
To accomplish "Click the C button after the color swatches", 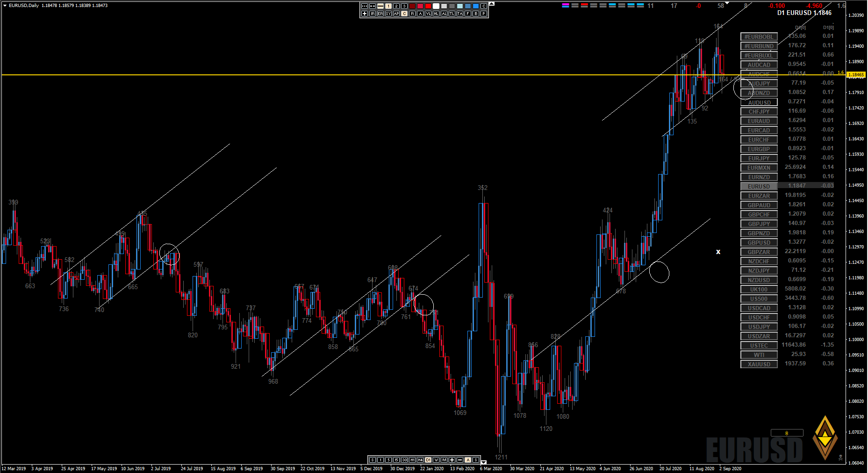I will (x=484, y=6).
